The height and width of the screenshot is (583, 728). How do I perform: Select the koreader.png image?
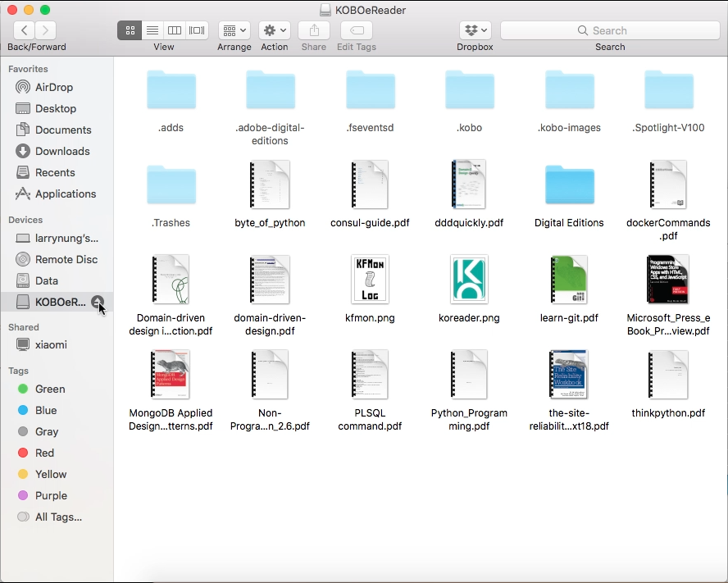click(x=469, y=280)
